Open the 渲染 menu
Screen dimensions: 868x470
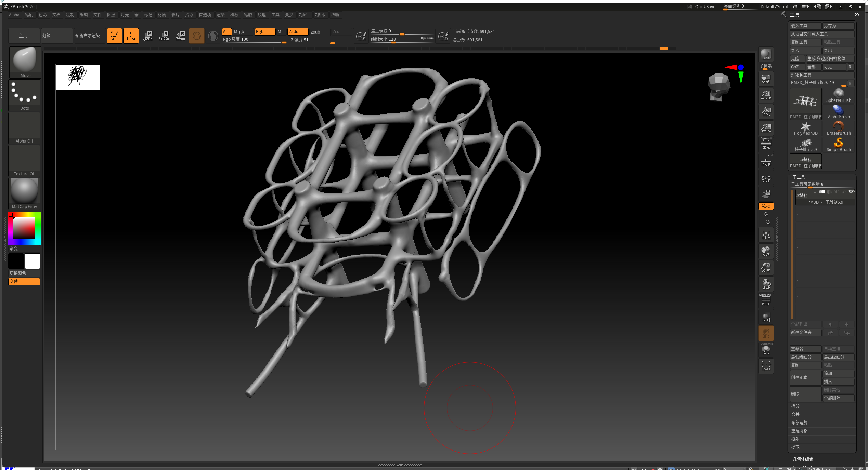(221, 15)
